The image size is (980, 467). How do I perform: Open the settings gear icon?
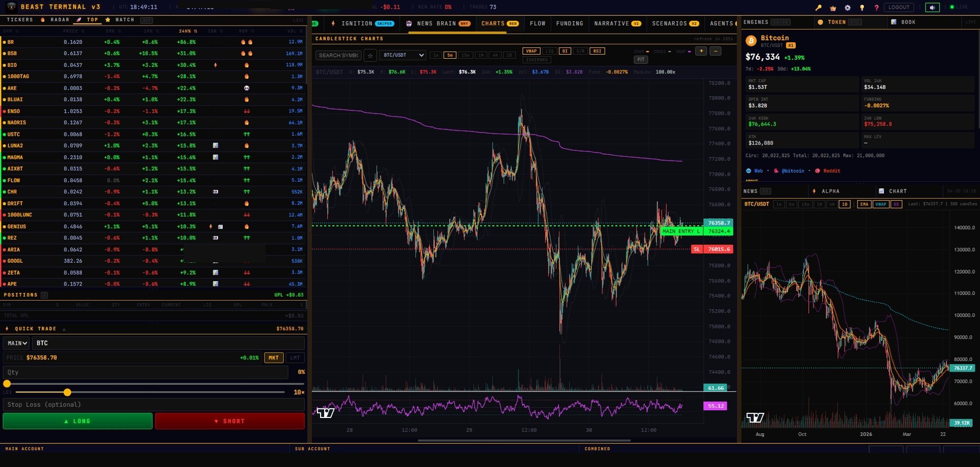[x=847, y=8]
